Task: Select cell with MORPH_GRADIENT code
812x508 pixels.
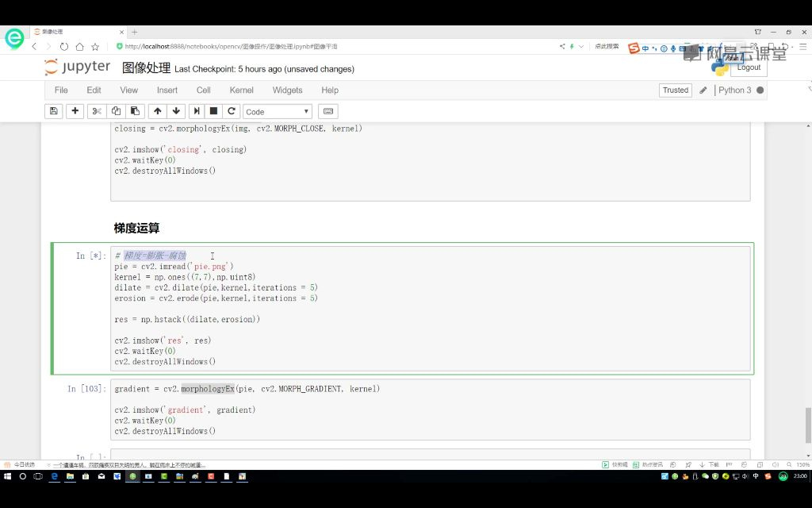Action: click(430, 410)
